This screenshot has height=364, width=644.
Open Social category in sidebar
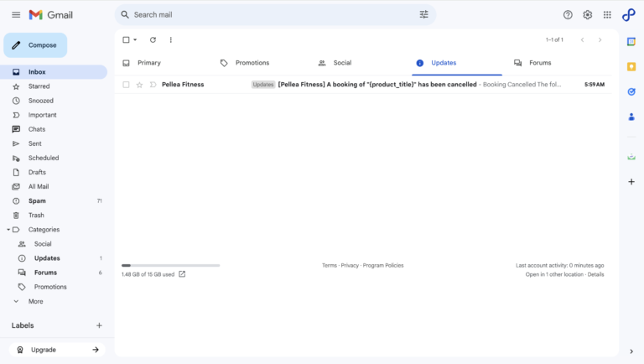pyautogui.click(x=54, y=244)
